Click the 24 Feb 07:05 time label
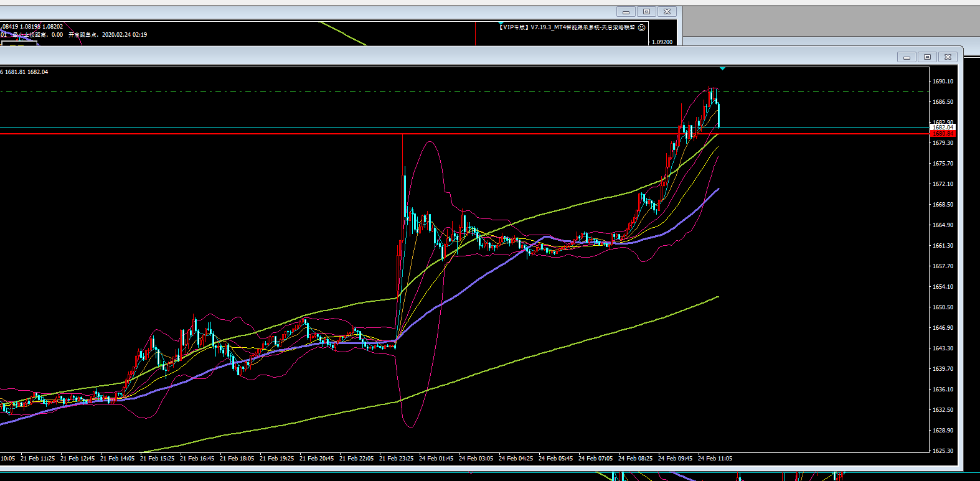 (x=596, y=459)
